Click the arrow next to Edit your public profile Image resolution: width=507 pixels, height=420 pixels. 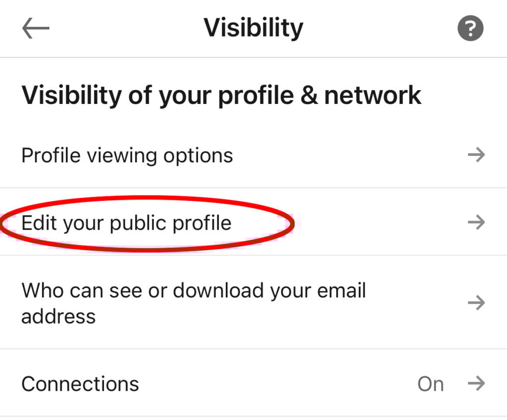click(476, 222)
